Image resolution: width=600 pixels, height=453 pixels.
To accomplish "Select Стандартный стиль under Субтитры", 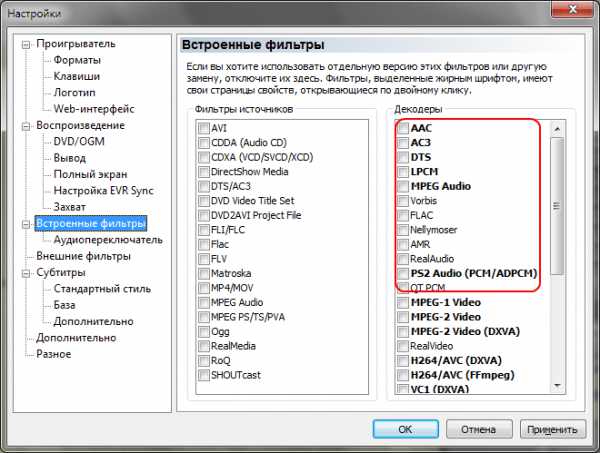I will tap(102, 289).
